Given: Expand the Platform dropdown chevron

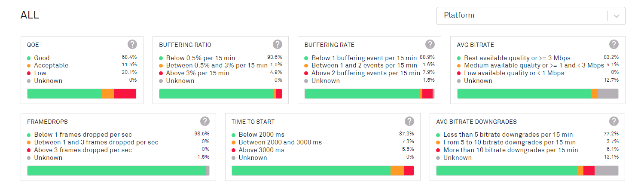Looking at the screenshot, I should (617, 16).
